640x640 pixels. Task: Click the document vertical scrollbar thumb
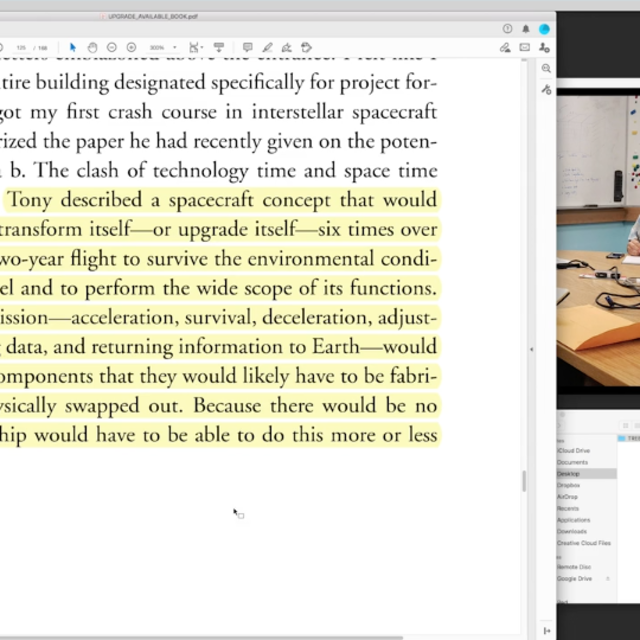pos(524,480)
